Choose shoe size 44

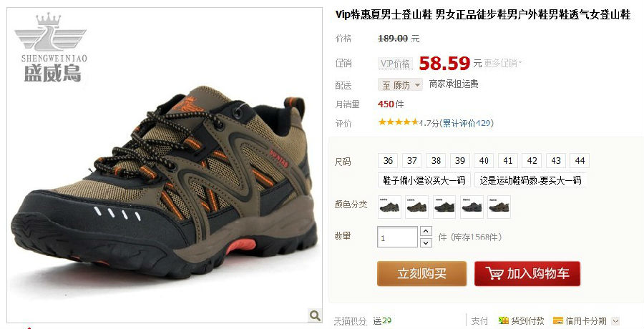point(580,161)
